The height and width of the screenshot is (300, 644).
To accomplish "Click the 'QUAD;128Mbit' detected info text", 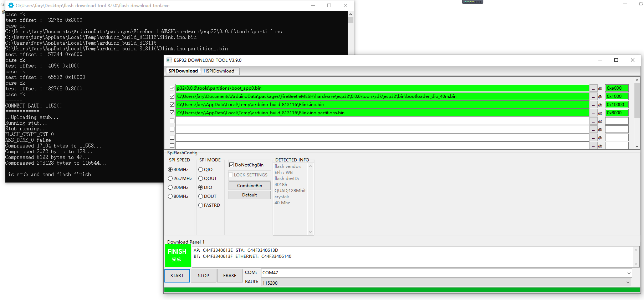I will [x=290, y=191].
